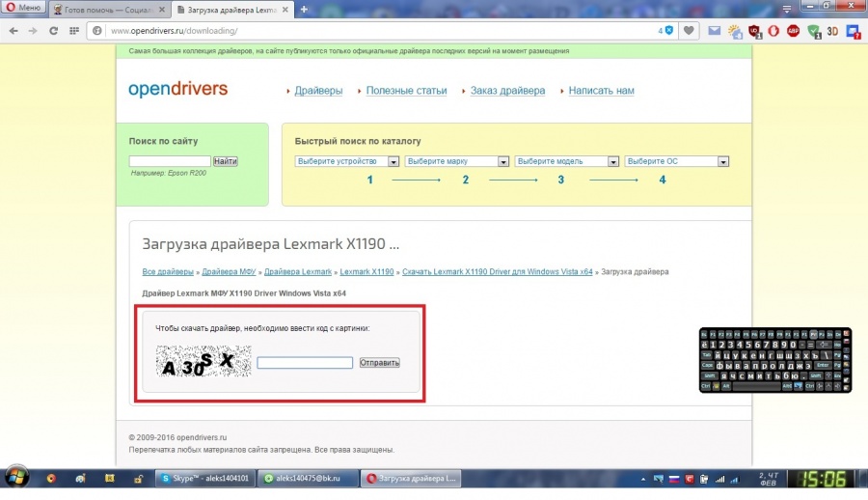Image resolution: width=868 pixels, height=500 pixels.
Task: Open the 3D extension icon
Action: [x=832, y=31]
